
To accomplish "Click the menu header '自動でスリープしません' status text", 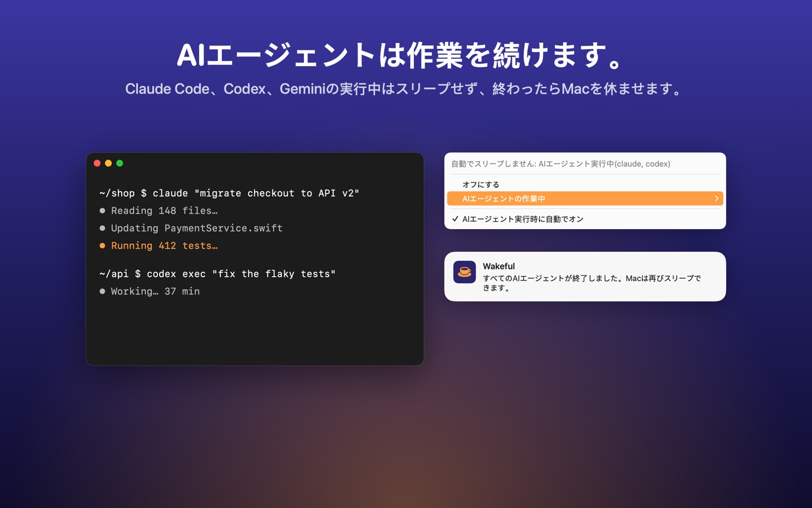I will point(561,164).
